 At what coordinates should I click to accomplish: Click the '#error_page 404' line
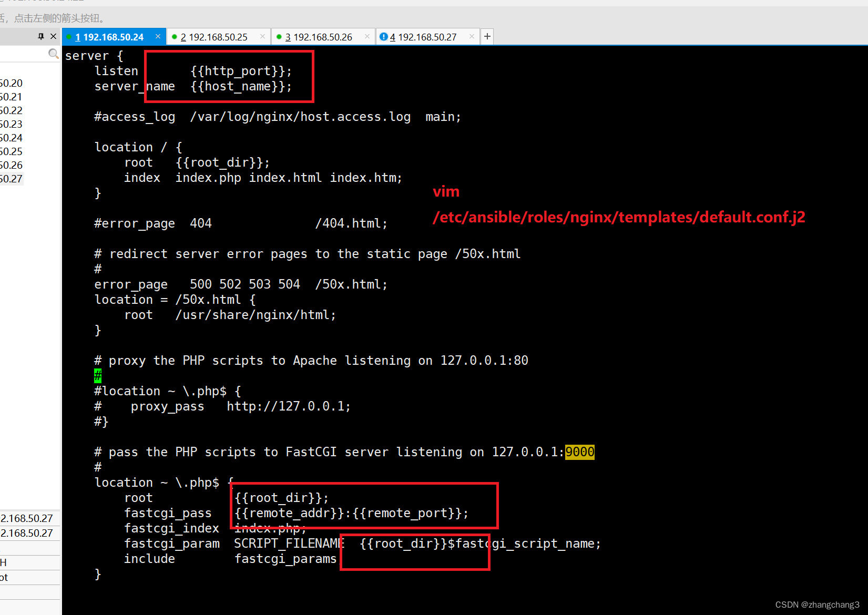241,223
